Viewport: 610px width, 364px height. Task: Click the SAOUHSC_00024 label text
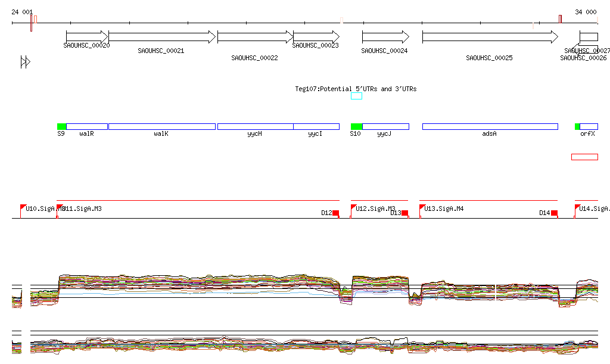coord(384,51)
